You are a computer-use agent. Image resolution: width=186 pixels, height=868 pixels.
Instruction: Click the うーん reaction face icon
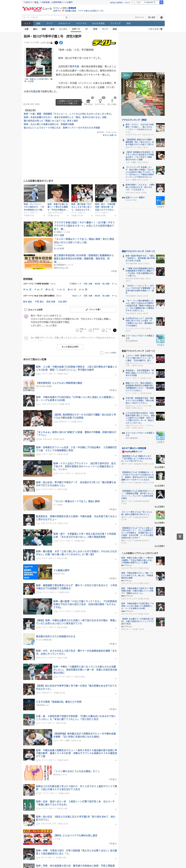(104, 330)
